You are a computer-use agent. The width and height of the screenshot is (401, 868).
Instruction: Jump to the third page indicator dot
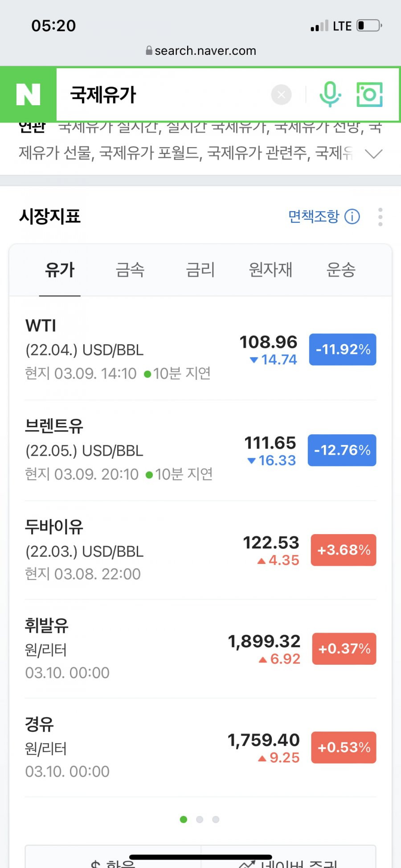tap(216, 819)
